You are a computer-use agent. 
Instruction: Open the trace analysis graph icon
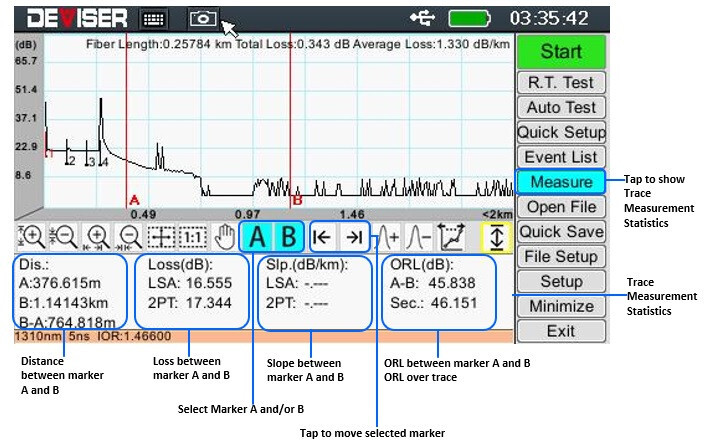tap(451, 237)
